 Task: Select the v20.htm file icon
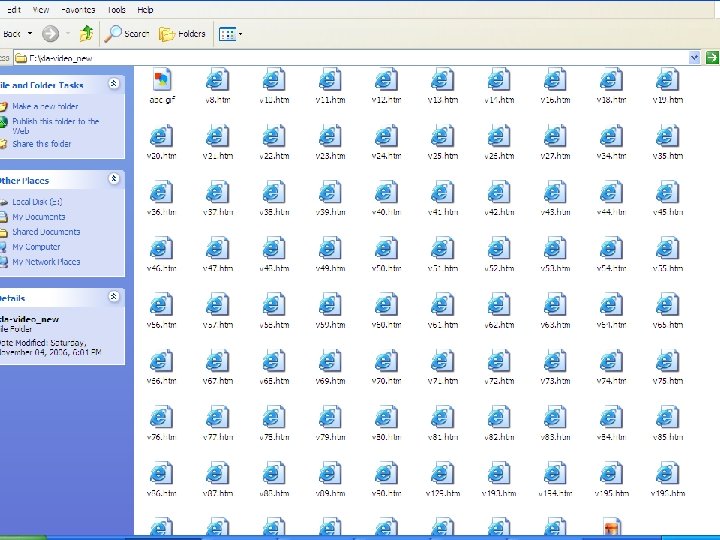point(161,137)
